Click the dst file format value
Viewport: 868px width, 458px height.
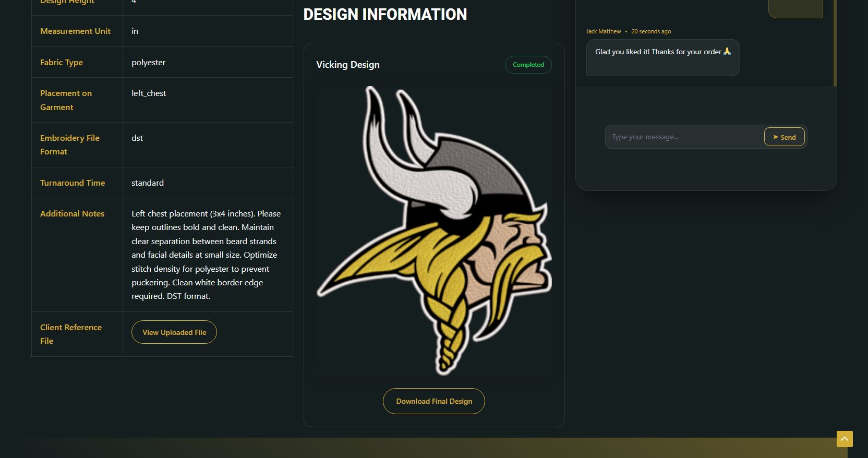coord(137,138)
